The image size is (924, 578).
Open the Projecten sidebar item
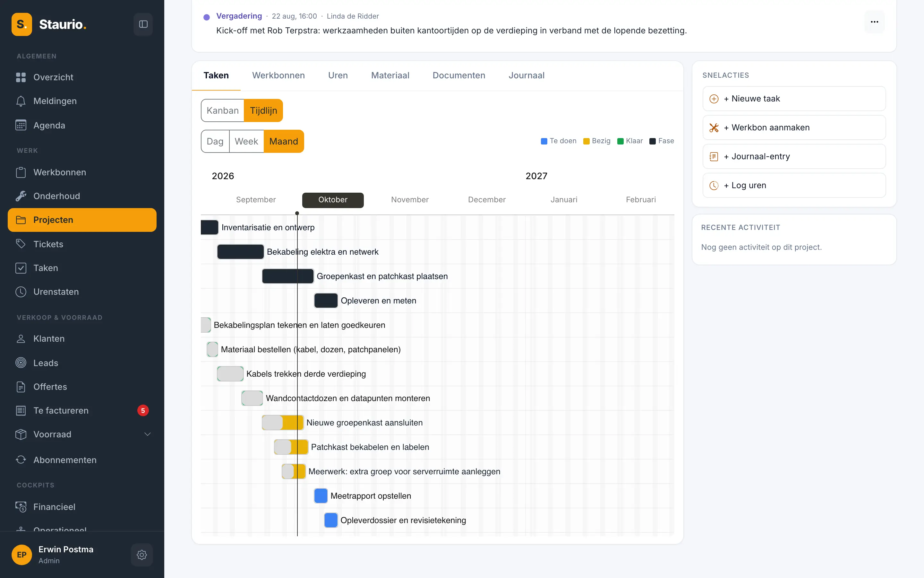(82, 220)
